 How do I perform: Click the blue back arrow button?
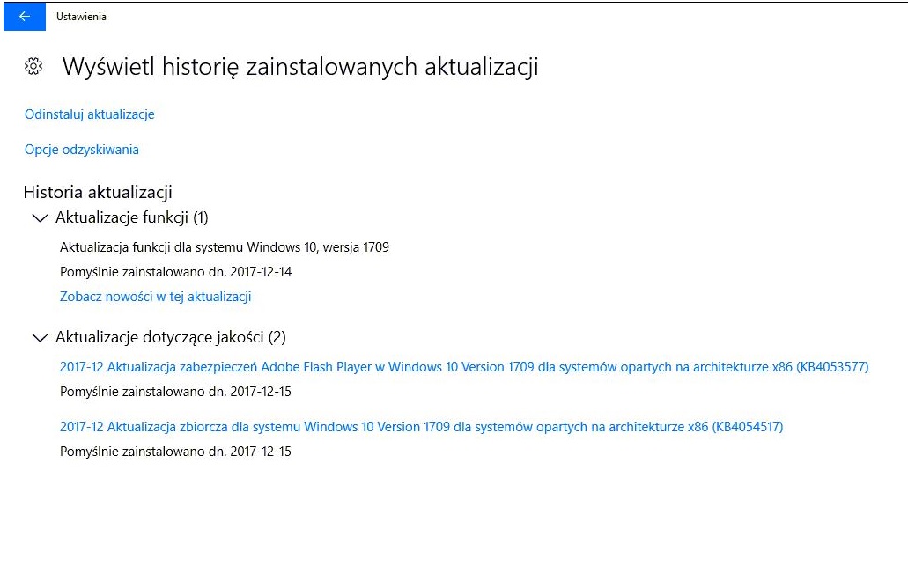(x=25, y=16)
